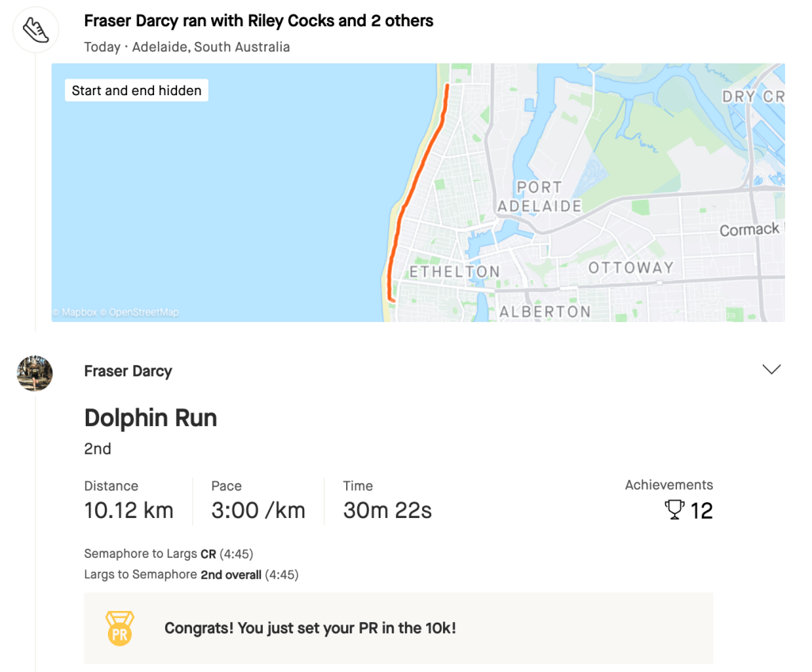Click Fraser Darcy name beside the avatar

click(128, 371)
